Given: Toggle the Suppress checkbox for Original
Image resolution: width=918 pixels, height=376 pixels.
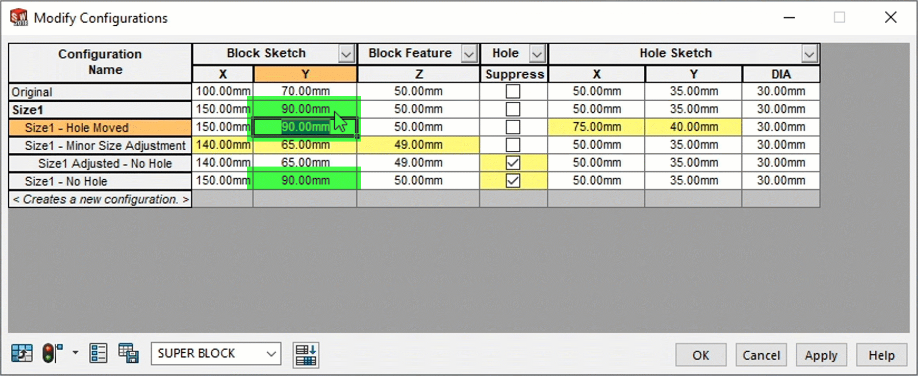Looking at the screenshot, I should click(x=513, y=91).
